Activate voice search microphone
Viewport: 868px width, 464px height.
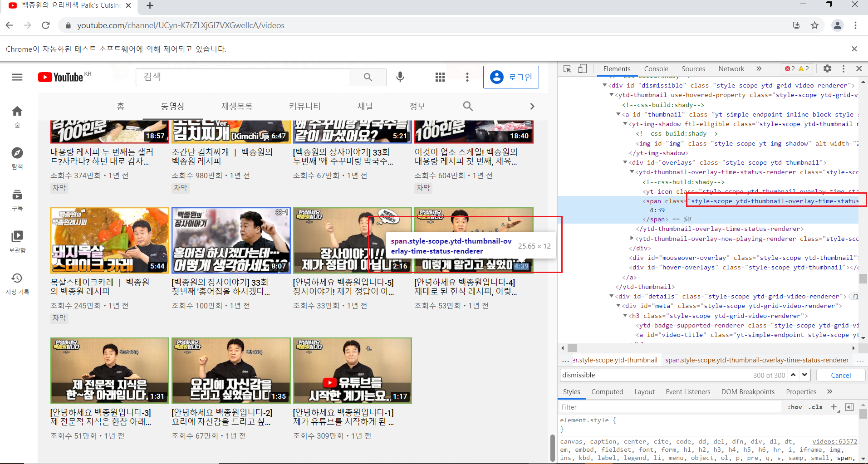tap(400, 77)
